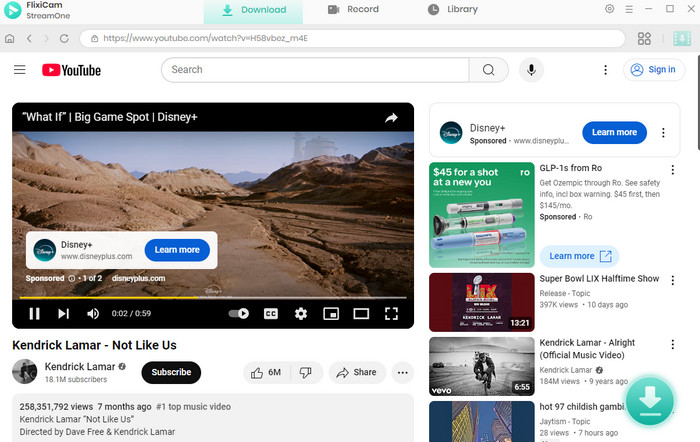
Task: Open FlixiCam settings gear
Action: 609,9
